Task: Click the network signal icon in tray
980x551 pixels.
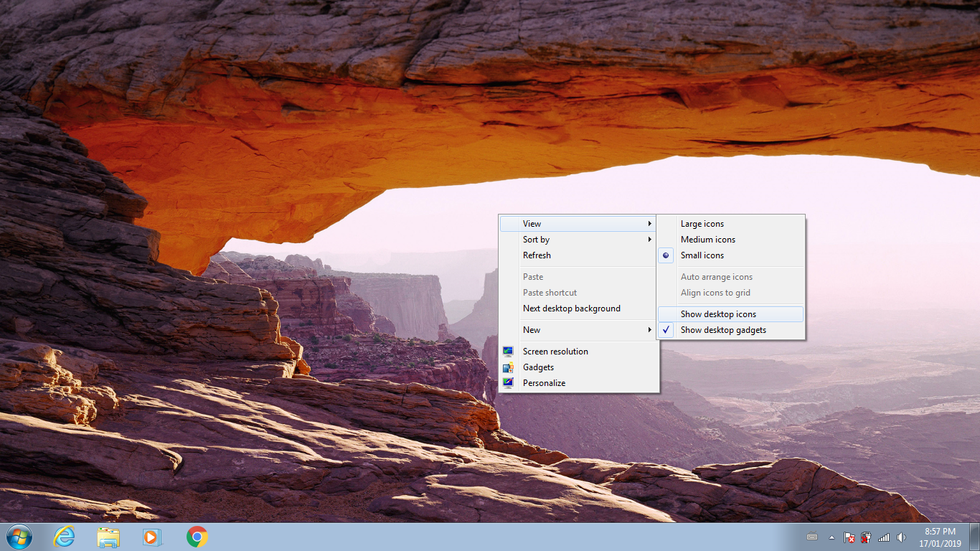Action: tap(883, 537)
